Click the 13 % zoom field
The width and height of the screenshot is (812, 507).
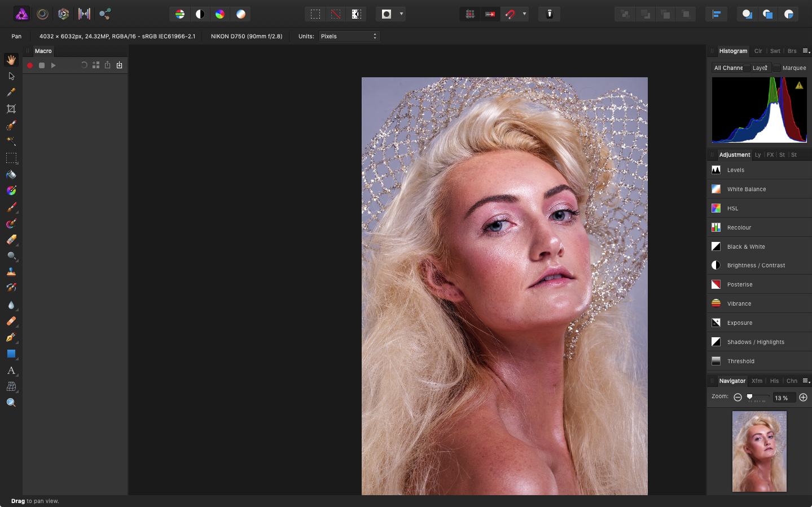pos(784,398)
